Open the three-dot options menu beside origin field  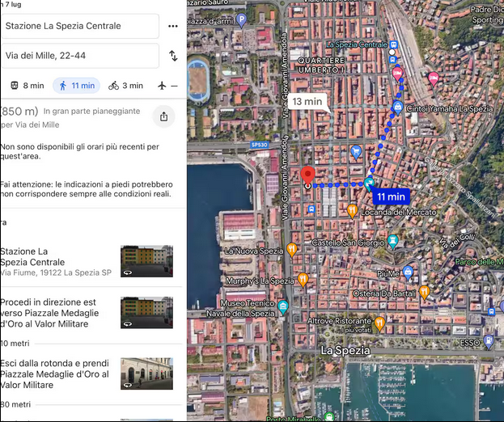173,26
